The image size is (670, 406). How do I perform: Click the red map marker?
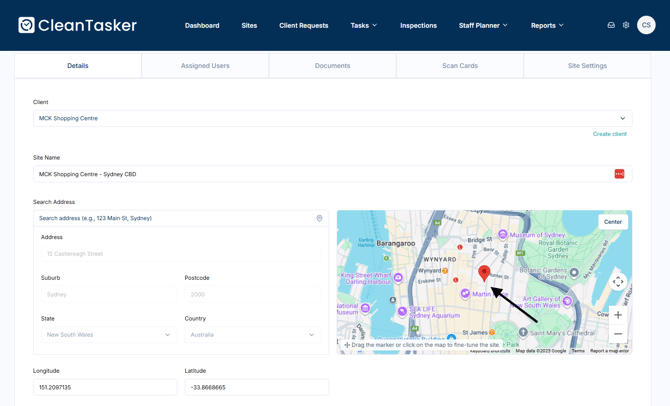(x=484, y=272)
